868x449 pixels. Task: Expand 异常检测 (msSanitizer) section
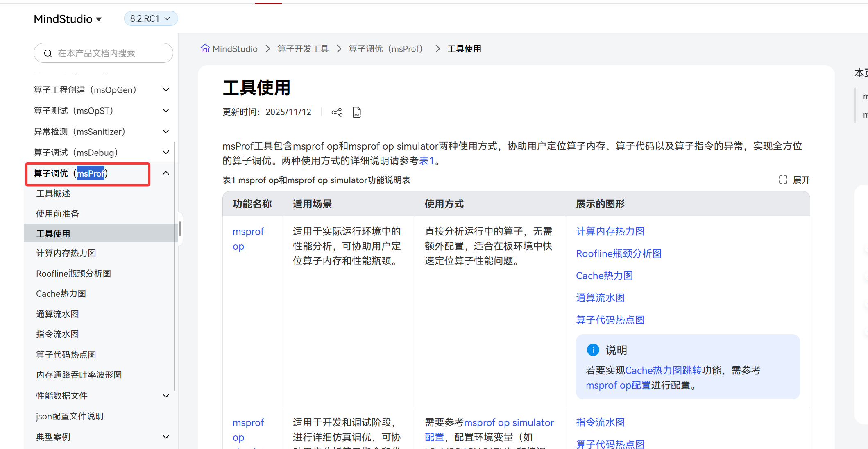166,132
